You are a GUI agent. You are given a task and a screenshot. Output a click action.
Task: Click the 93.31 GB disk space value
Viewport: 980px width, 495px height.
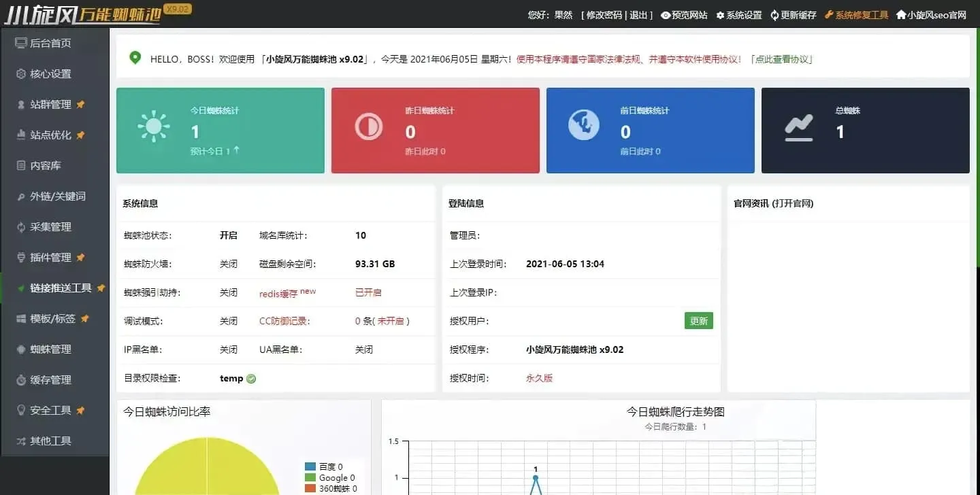pyautogui.click(x=375, y=264)
